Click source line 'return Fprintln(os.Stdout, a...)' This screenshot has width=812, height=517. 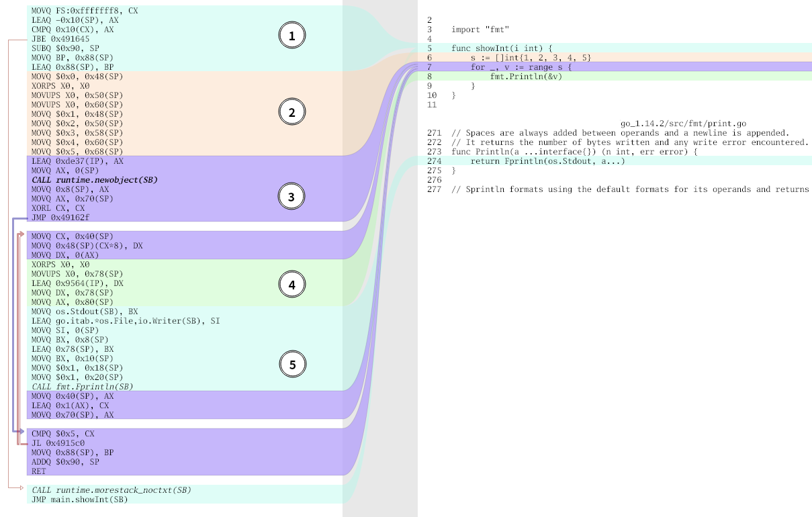click(x=547, y=161)
